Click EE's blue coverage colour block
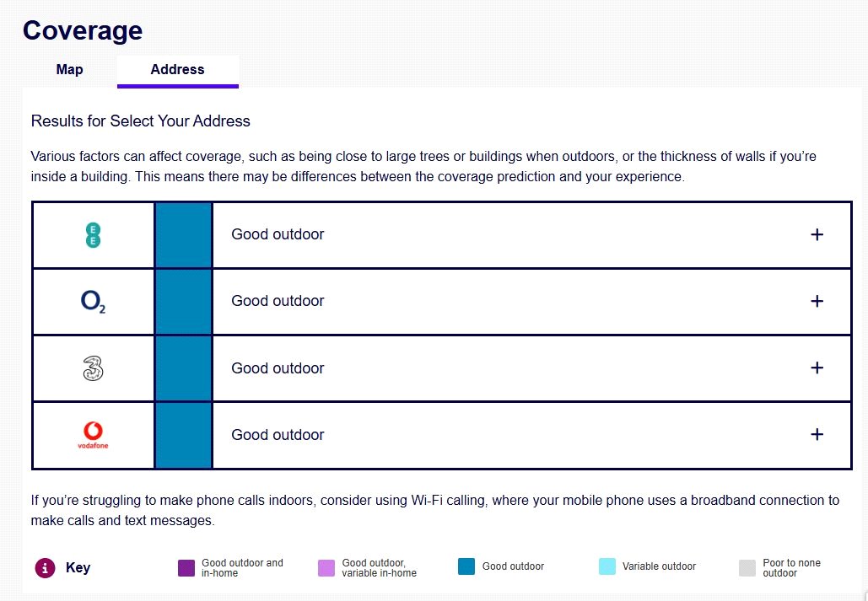This screenshot has height=601, width=868. coord(183,234)
